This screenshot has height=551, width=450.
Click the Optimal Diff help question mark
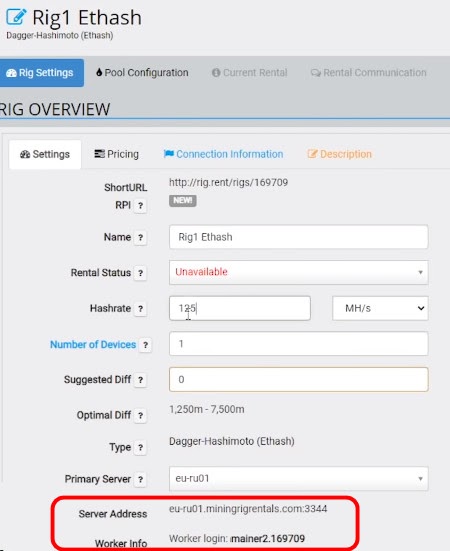point(141,416)
